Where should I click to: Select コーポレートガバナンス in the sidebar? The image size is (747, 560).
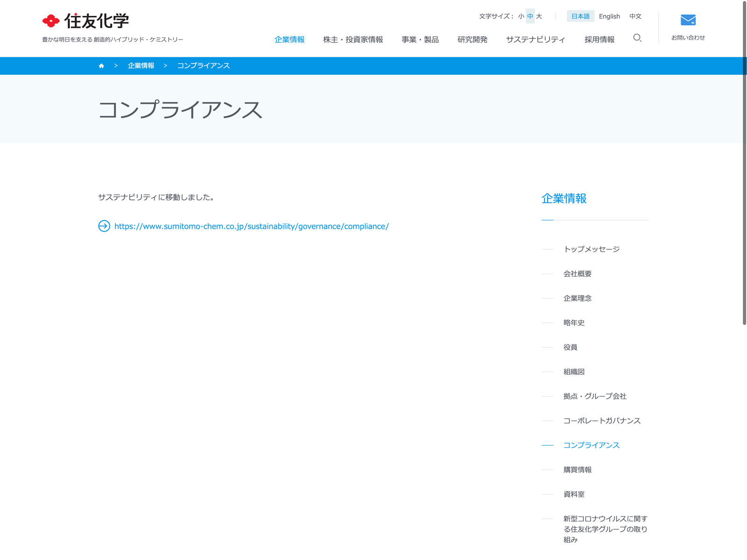(602, 421)
